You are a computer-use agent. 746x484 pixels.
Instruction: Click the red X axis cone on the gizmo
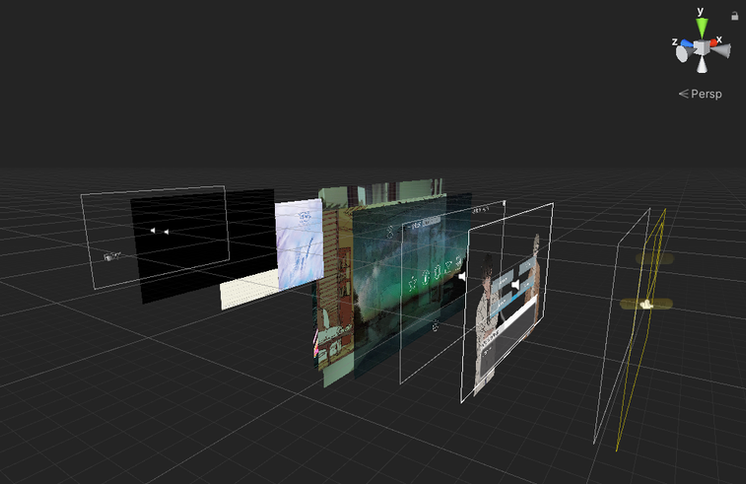713,43
